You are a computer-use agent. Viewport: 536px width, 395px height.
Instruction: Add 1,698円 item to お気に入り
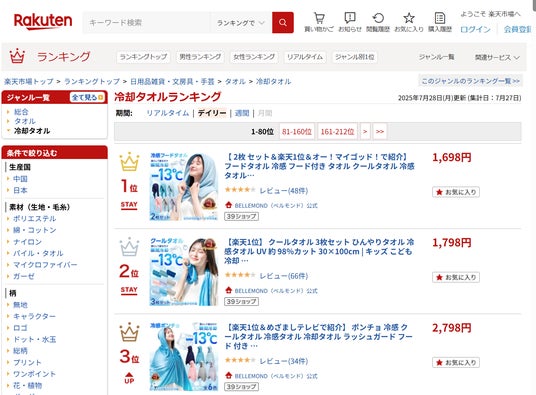coord(456,192)
